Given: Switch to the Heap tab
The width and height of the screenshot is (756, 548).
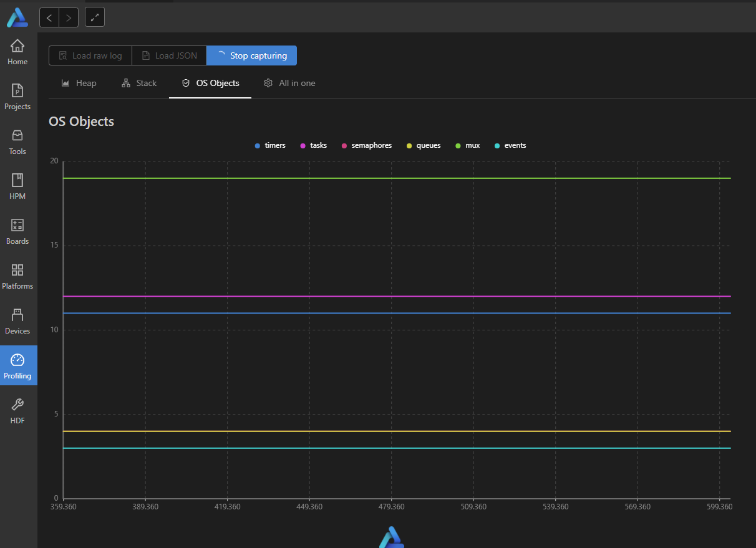Looking at the screenshot, I should click(x=79, y=83).
